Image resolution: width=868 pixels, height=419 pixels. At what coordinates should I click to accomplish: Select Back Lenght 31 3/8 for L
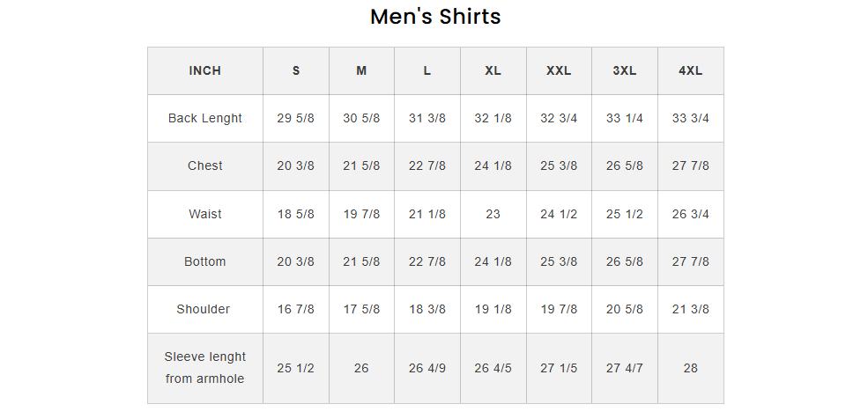(427, 119)
